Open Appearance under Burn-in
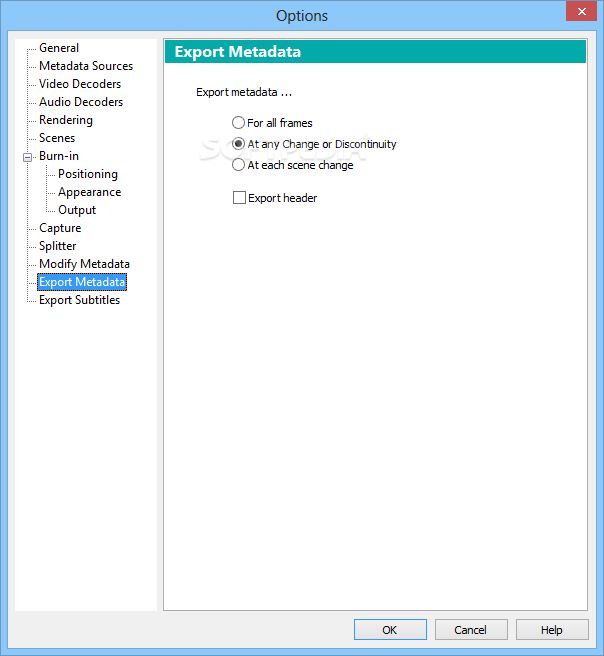This screenshot has width=604, height=656. tap(90, 192)
